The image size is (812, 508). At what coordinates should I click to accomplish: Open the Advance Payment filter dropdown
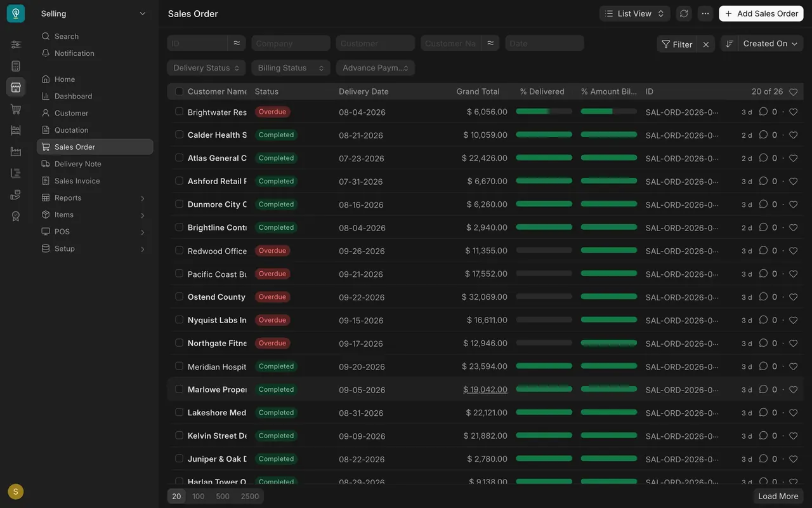pyautogui.click(x=376, y=68)
